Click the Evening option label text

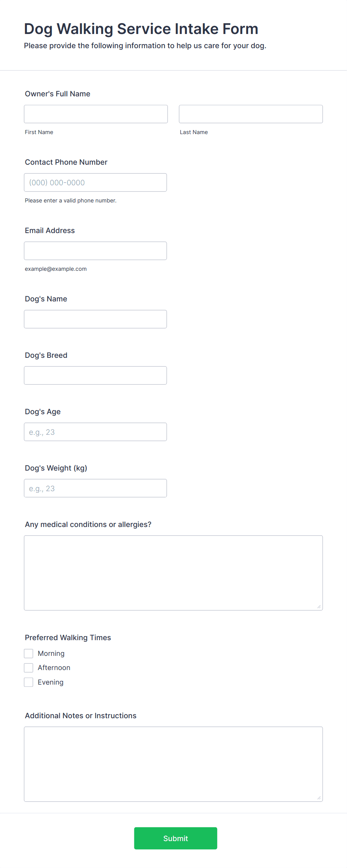[51, 682]
